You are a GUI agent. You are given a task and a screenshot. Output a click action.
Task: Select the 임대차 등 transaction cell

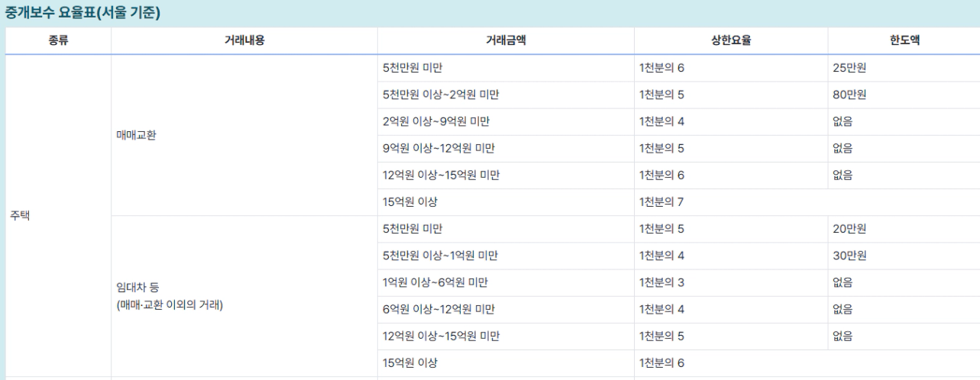coord(244,296)
